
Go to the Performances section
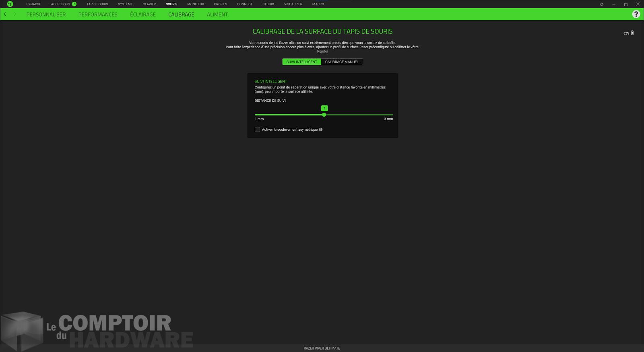[x=98, y=14]
